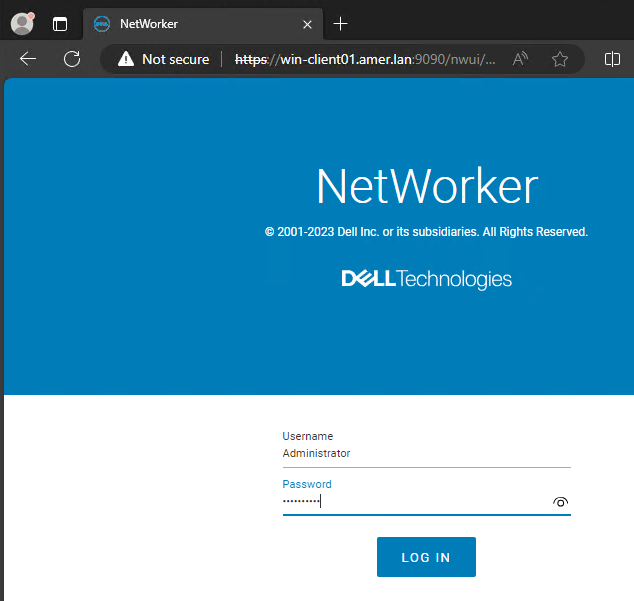Click the win-client01.amer.lan address bar URL
634x601 pixels.
point(365,59)
